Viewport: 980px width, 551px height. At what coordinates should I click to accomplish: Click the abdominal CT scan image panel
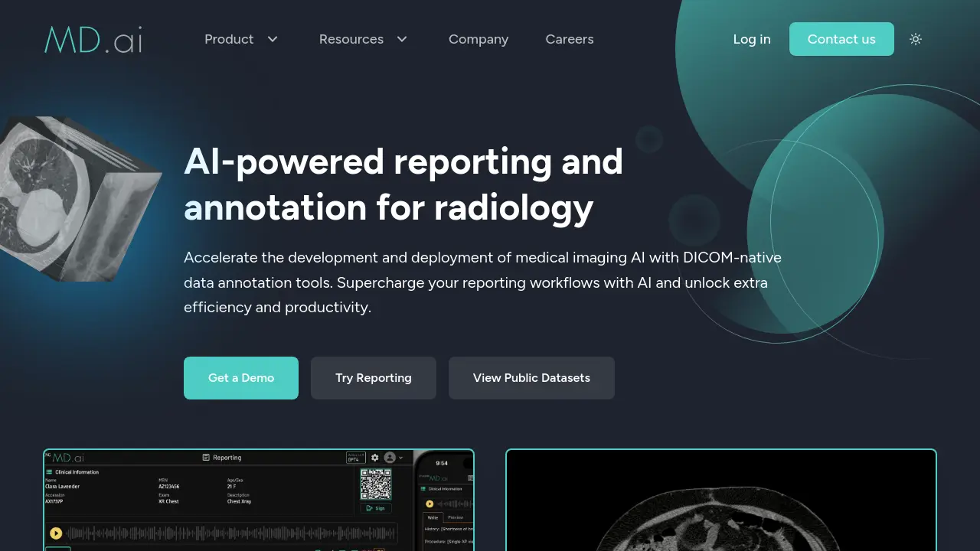point(721,500)
